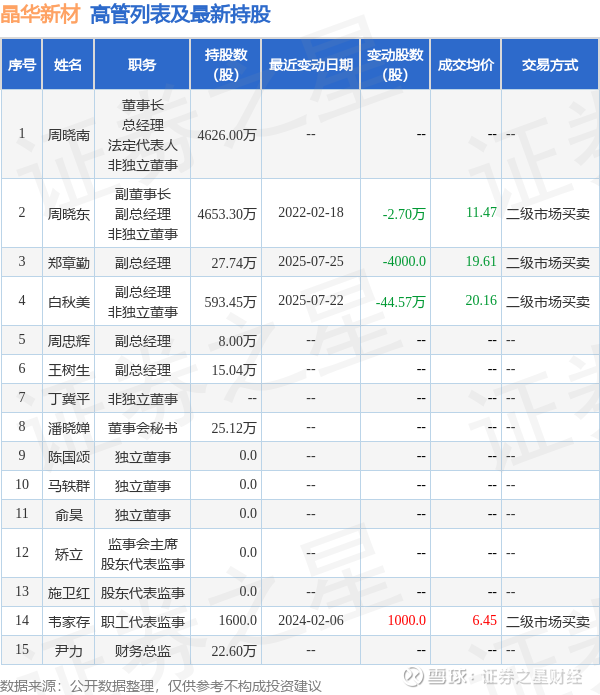
Task: Click 丁冀平's title 非独立董事
Action: (x=143, y=399)
